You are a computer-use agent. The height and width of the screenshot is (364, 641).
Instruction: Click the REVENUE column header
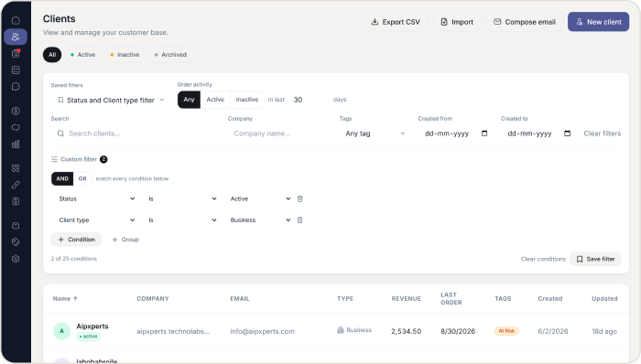(x=407, y=299)
